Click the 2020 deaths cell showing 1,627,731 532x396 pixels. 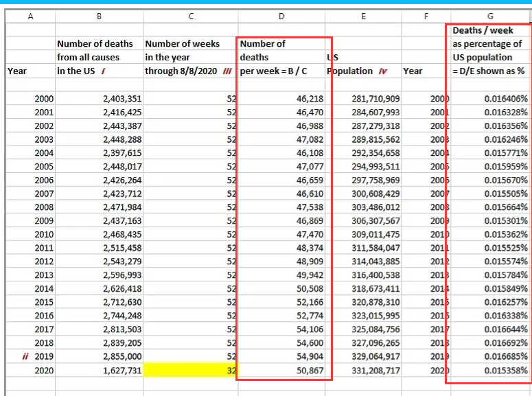[x=100, y=371]
